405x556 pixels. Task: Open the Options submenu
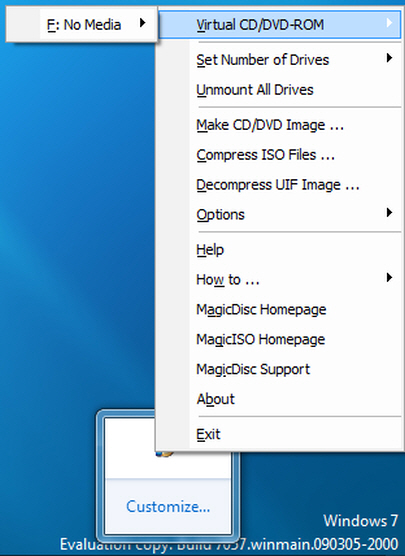279,215
